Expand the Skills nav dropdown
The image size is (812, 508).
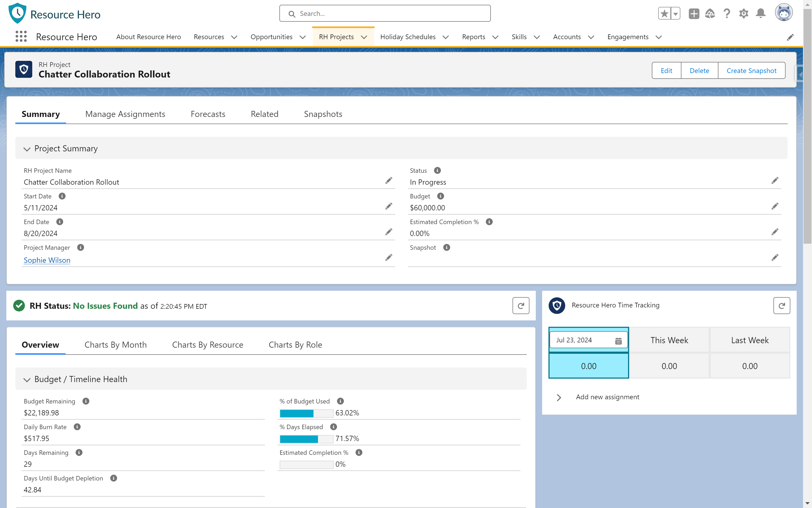[x=537, y=37]
